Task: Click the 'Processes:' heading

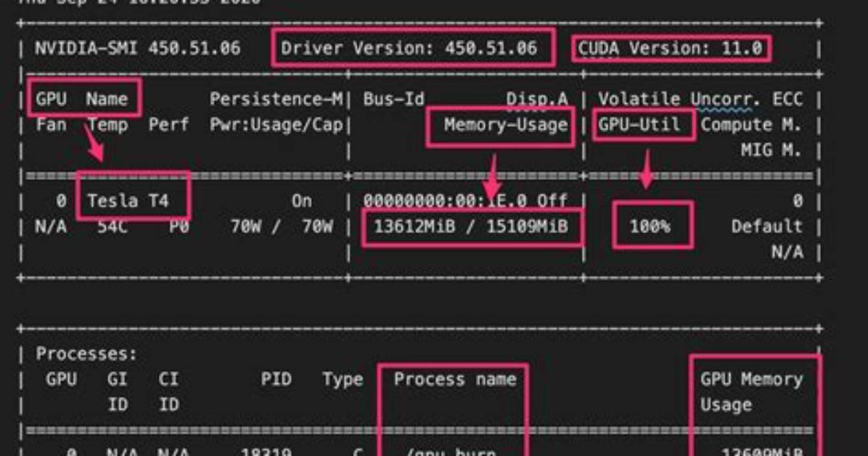Action: 86,354
